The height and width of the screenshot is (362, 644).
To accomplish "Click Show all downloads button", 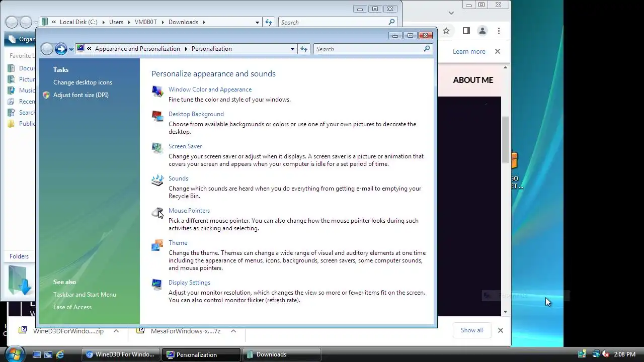I will coord(472,330).
